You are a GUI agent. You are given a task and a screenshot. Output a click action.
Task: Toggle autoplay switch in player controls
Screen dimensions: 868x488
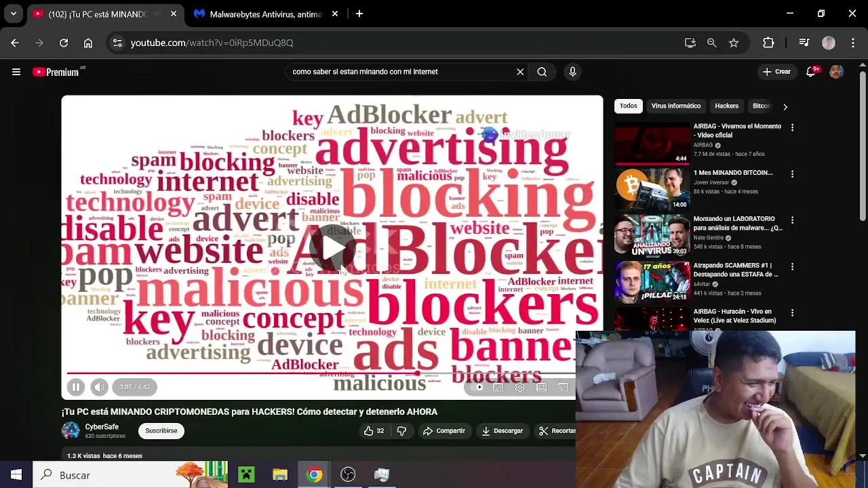point(477,388)
